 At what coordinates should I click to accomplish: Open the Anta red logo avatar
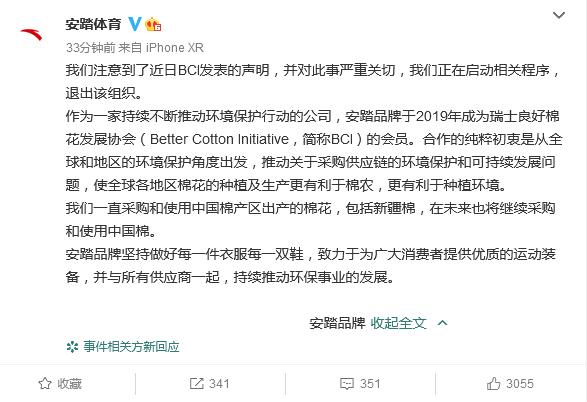point(31,34)
